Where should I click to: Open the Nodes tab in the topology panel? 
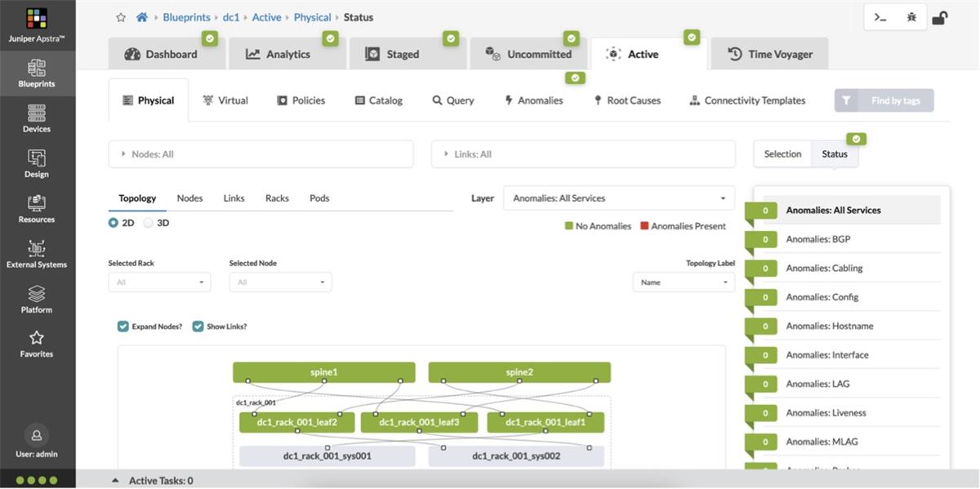click(189, 198)
